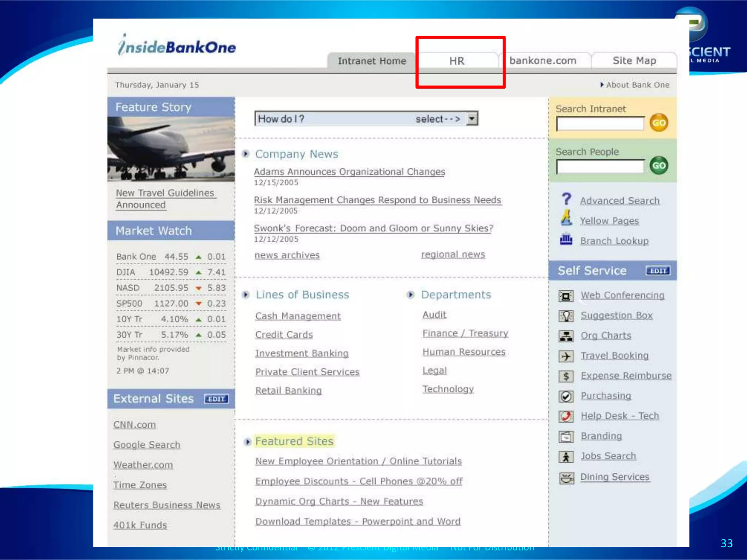The width and height of the screenshot is (747, 560).
Task: Open the Org Charts icon
Action: pos(566,336)
